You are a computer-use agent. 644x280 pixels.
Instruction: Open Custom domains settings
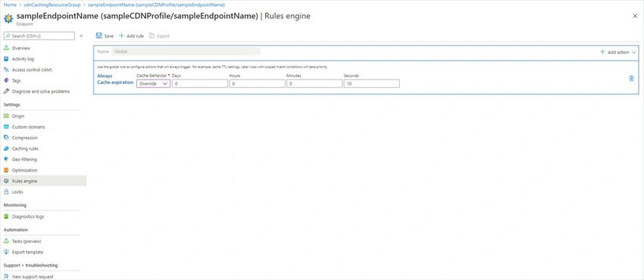click(28, 126)
